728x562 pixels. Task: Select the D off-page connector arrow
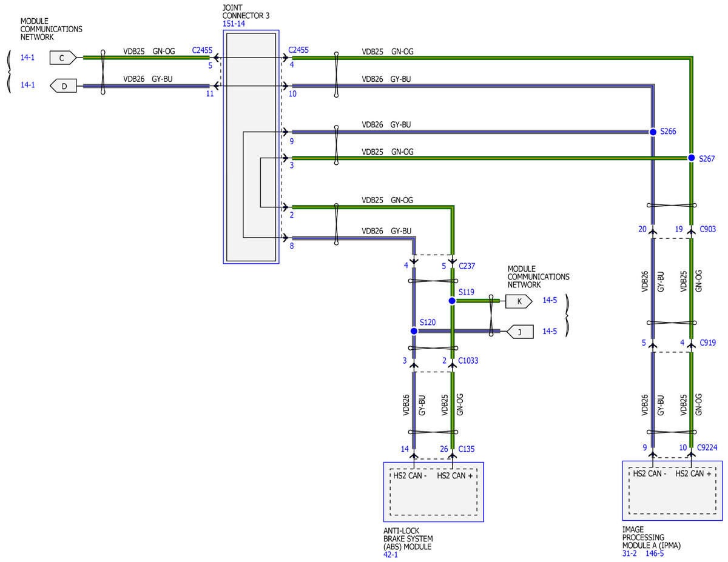(x=64, y=86)
